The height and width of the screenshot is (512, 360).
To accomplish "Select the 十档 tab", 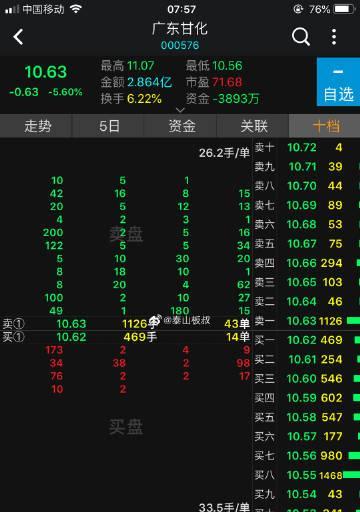I will click(326, 126).
